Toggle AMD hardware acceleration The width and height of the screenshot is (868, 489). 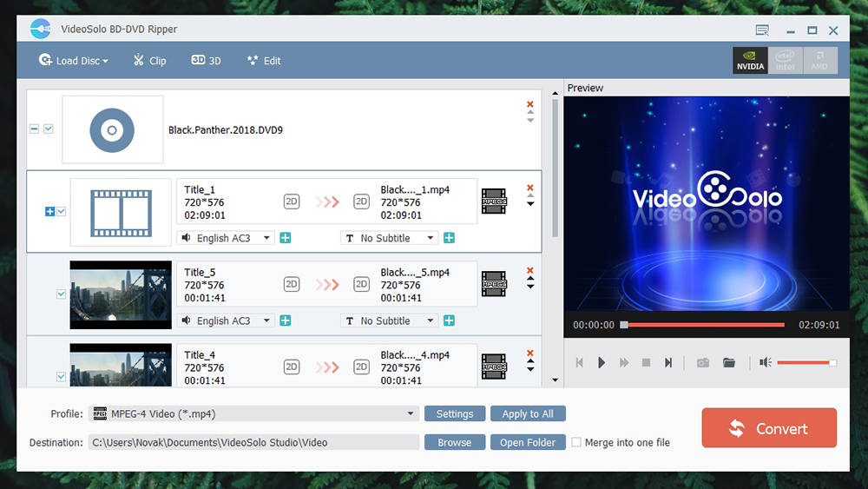pos(819,60)
